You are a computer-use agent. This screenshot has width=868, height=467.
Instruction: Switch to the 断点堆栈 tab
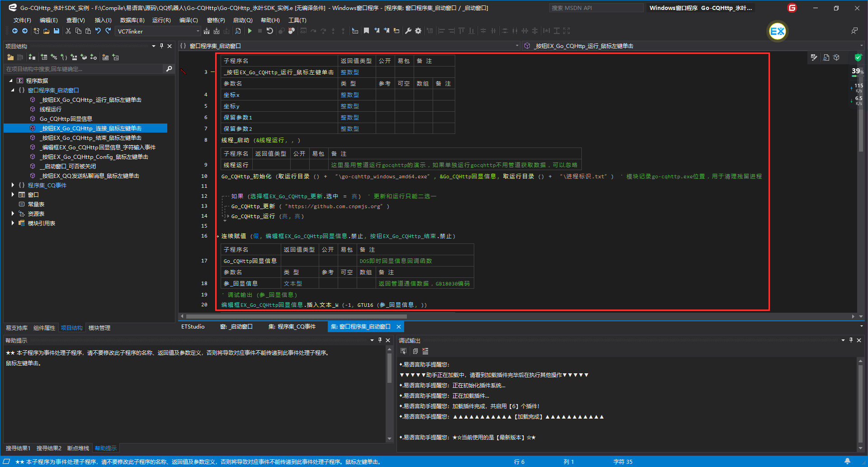click(78, 448)
